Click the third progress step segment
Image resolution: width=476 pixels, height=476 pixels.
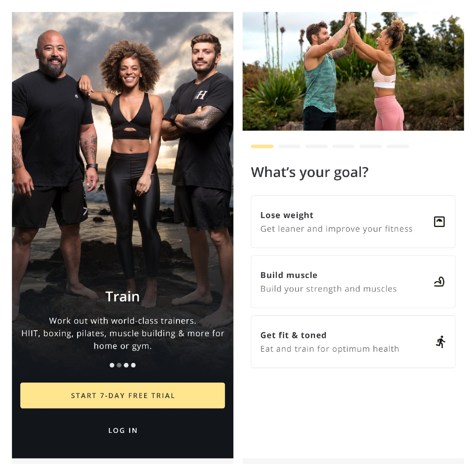[x=316, y=146]
